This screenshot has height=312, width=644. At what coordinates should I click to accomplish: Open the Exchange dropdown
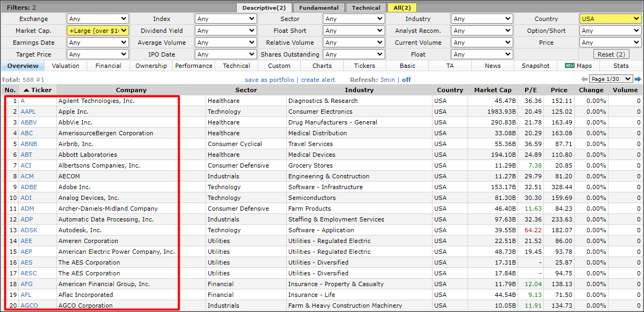[98, 19]
